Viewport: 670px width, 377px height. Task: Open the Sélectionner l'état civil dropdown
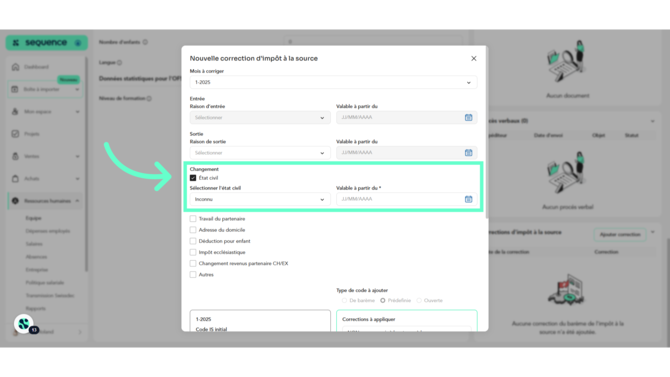click(x=260, y=199)
